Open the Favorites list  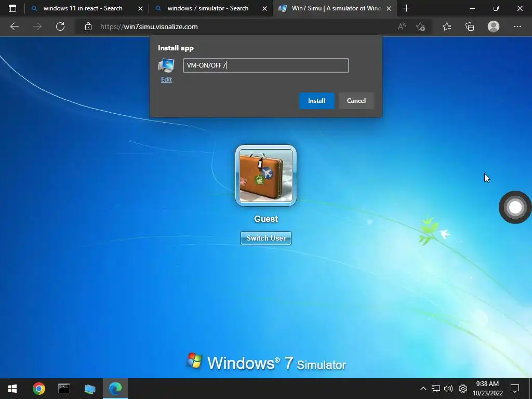pyautogui.click(x=447, y=26)
